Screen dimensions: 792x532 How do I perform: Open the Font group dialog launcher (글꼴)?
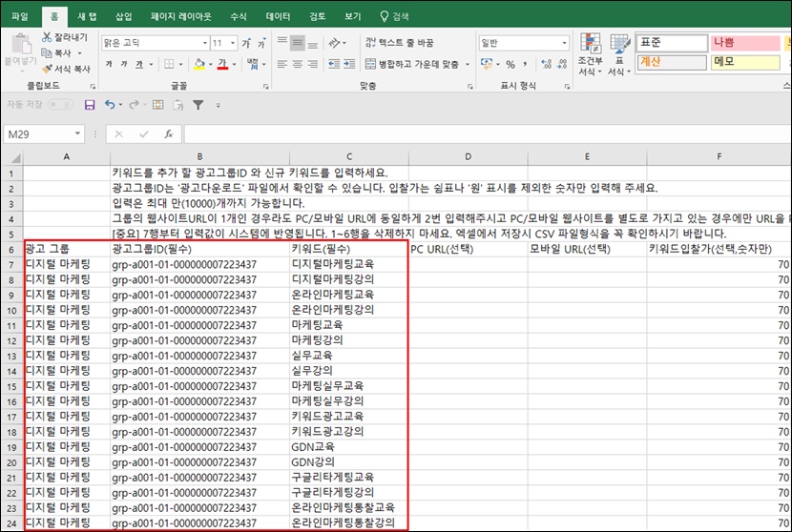tap(265, 87)
